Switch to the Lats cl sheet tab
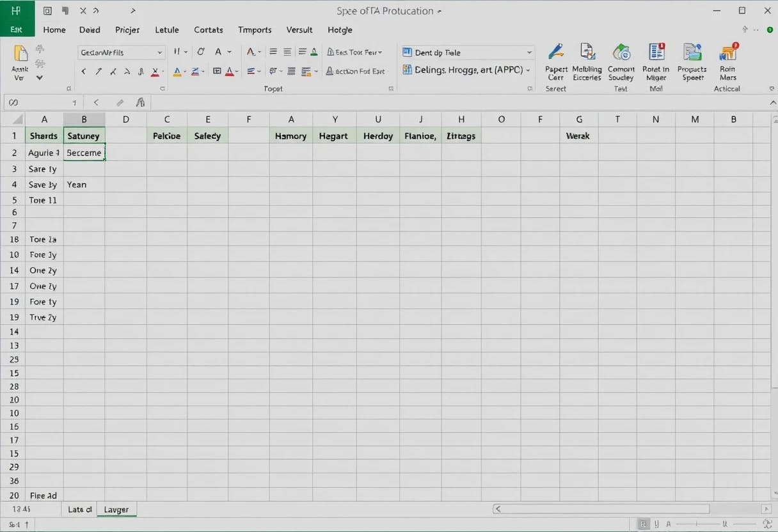Viewport: 778px width, 532px height. click(80, 510)
